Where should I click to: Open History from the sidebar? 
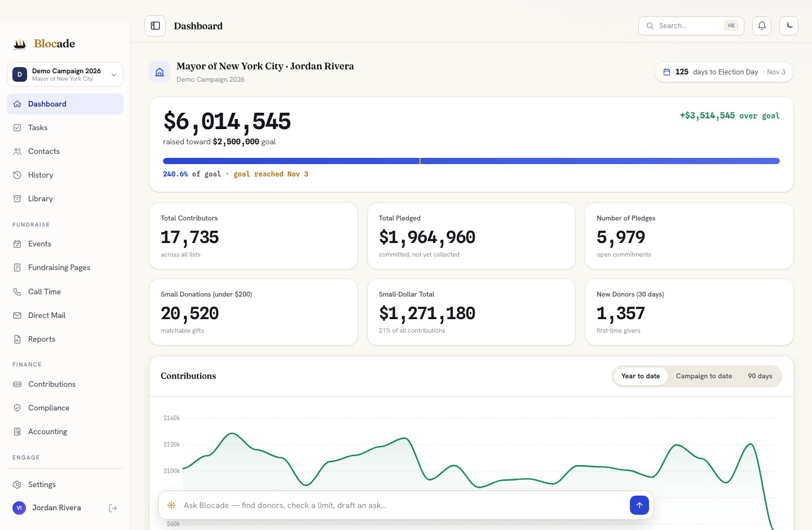tap(65, 175)
